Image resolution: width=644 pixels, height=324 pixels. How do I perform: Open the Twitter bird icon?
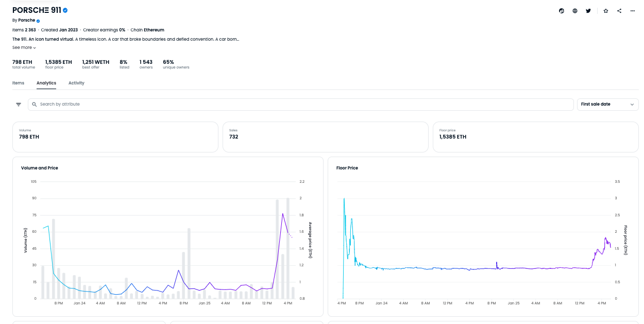[x=588, y=11]
